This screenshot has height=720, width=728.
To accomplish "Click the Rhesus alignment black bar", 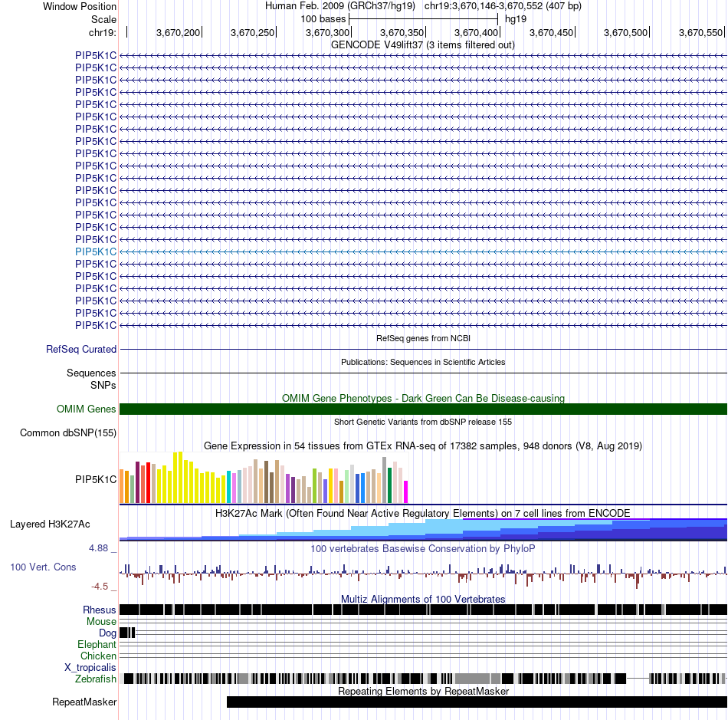I will tap(424, 610).
